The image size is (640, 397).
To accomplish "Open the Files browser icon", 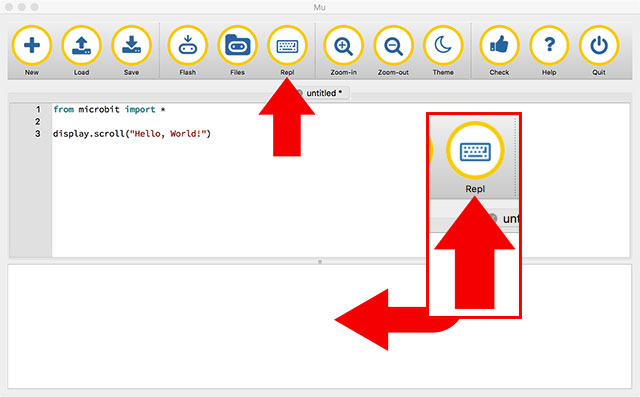I will pos(238,45).
